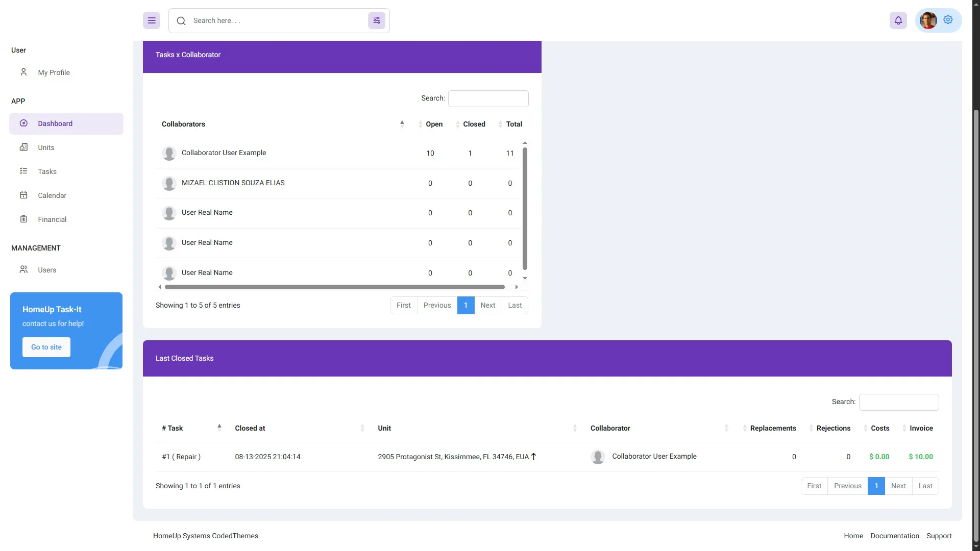The image size is (980, 551).
Task: Sort Last Closed Tasks by Collaborator
Action: click(x=660, y=428)
